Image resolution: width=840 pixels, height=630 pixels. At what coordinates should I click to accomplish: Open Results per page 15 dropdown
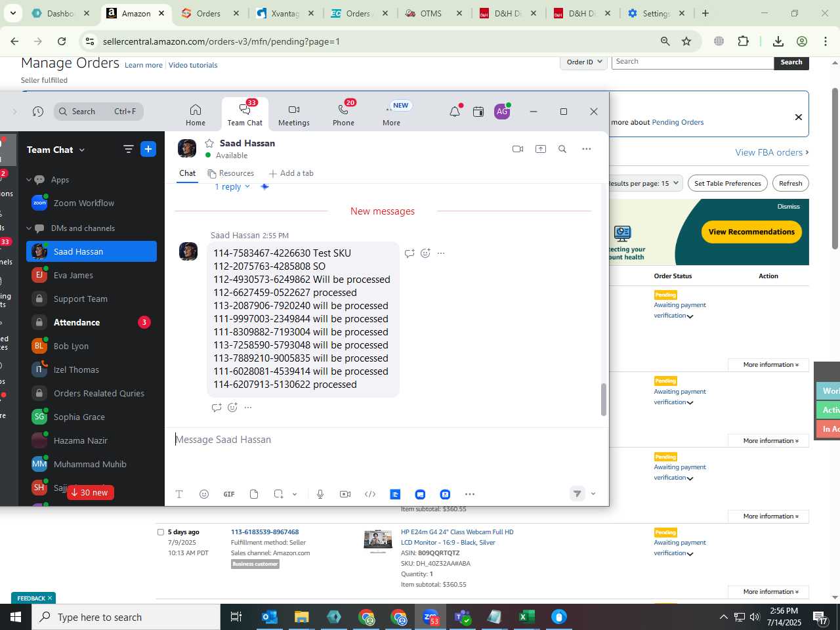click(x=645, y=183)
